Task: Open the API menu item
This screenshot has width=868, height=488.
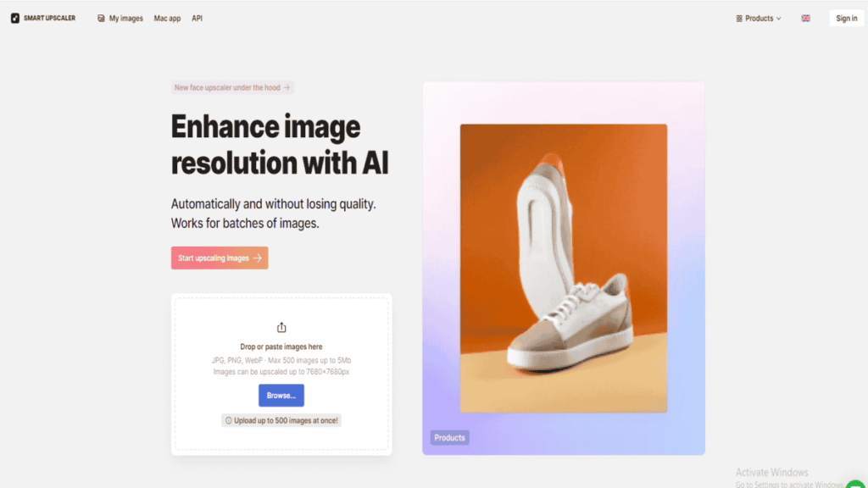Action: [197, 19]
